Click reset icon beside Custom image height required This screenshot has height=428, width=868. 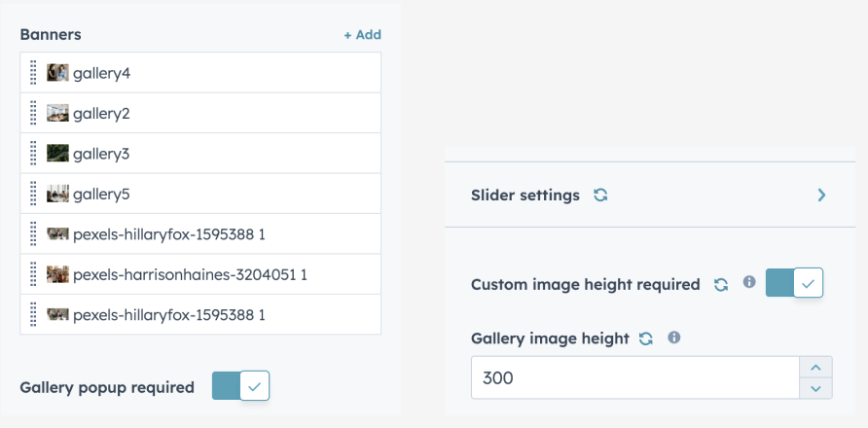pyautogui.click(x=721, y=285)
